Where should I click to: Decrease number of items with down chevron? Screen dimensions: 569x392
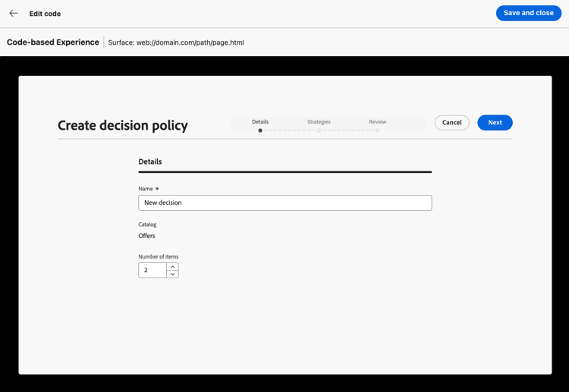(173, 274)
